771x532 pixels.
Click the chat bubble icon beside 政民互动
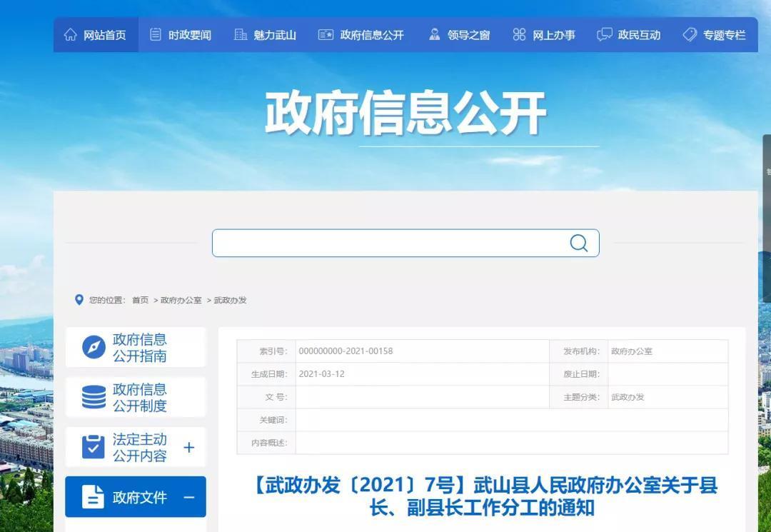(x=605, y=35)
